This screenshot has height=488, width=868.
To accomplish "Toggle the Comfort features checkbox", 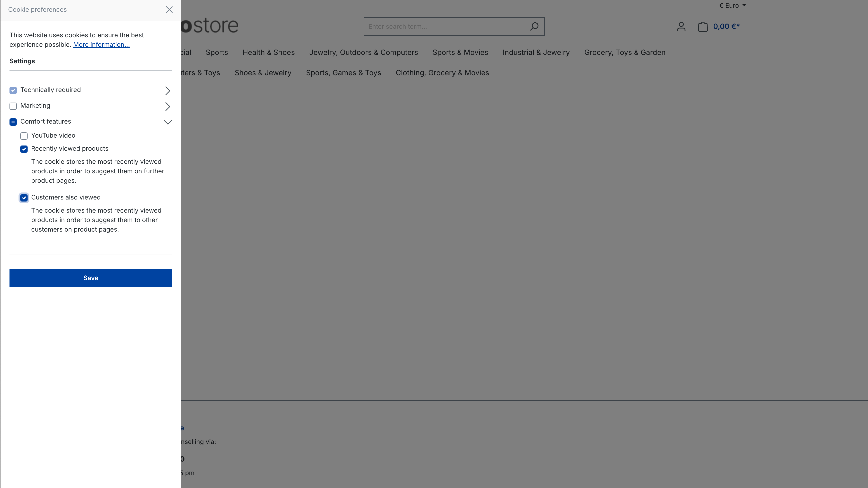I will 13,122.
